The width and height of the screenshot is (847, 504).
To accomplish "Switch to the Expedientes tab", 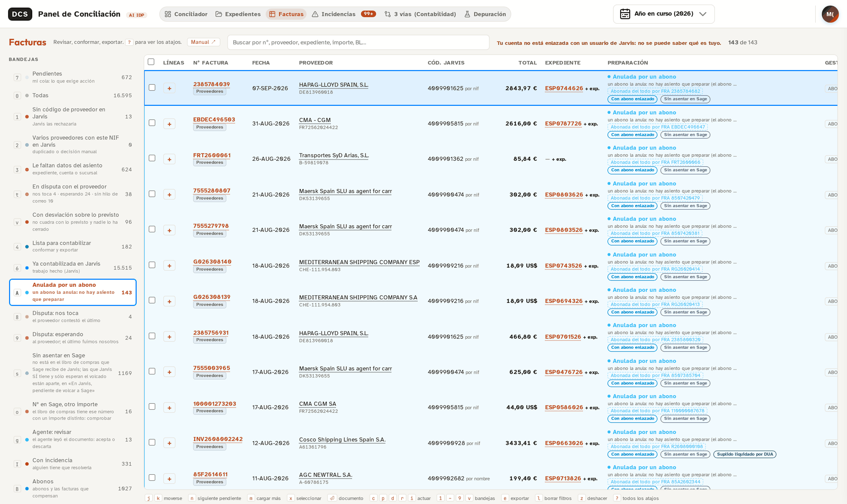I will (x=238, y=14).
